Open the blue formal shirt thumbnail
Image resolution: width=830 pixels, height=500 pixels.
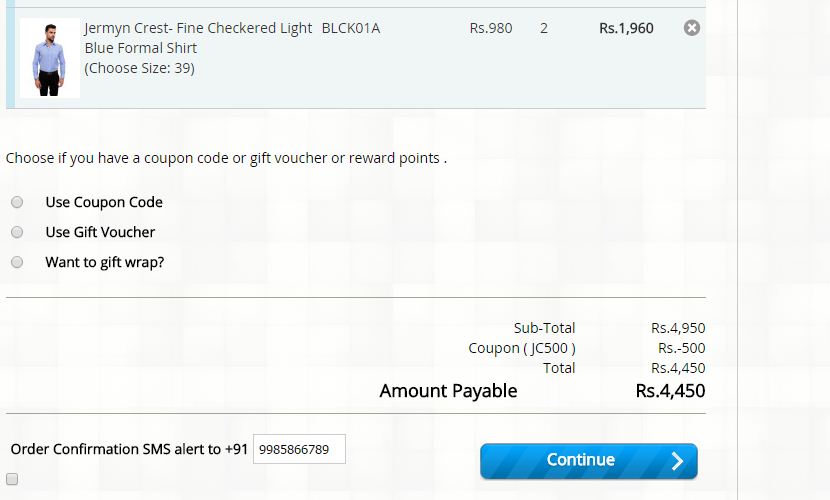coord(49,58)
